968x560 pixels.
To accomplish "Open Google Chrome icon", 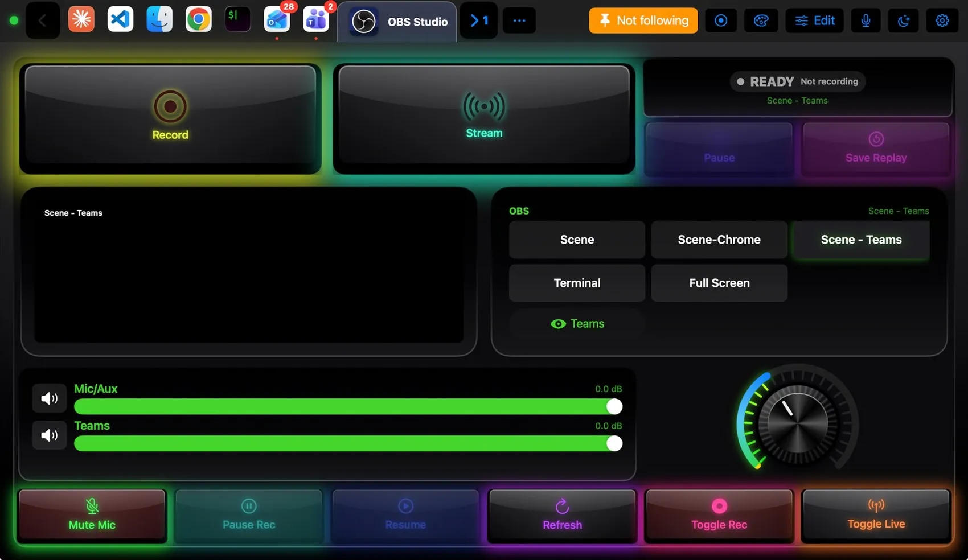I will point(199,19).
